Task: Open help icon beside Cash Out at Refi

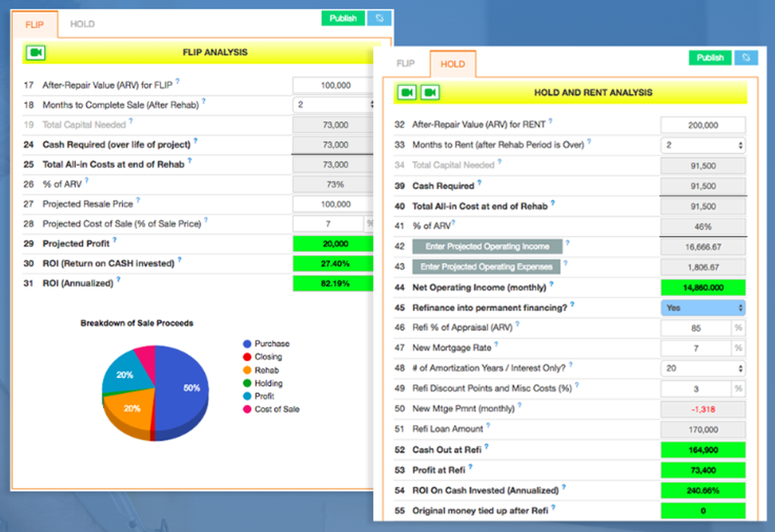Action: 487,446
